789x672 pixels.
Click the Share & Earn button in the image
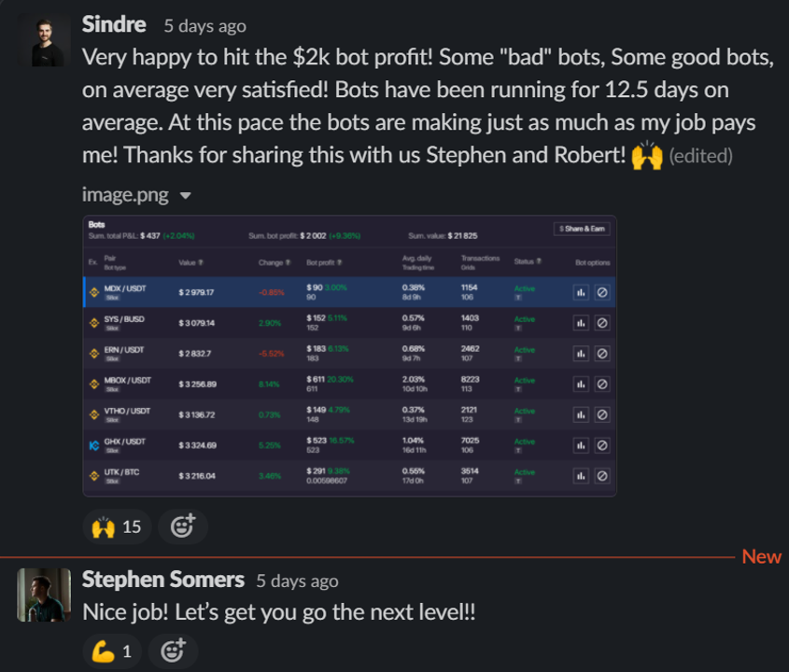click(x=581, y=229)
